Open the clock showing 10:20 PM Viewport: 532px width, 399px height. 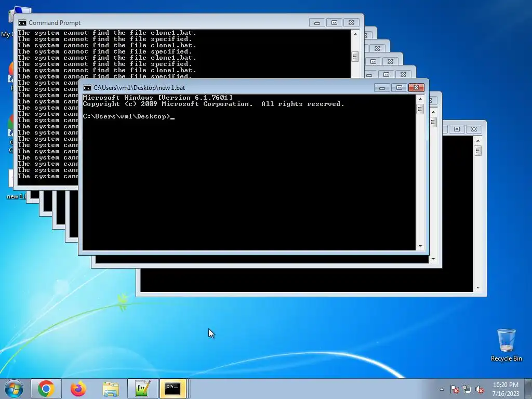(506, 389)
